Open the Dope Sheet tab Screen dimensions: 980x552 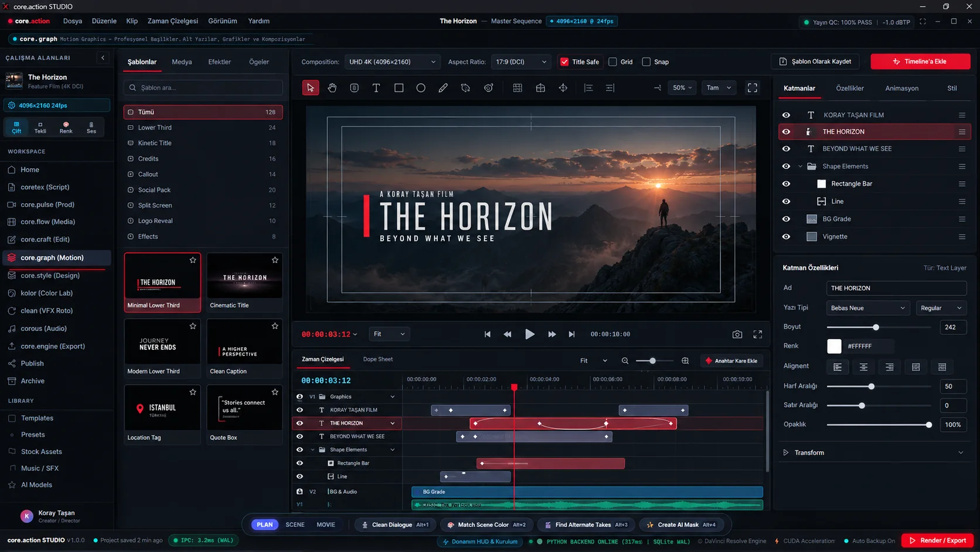377,359
